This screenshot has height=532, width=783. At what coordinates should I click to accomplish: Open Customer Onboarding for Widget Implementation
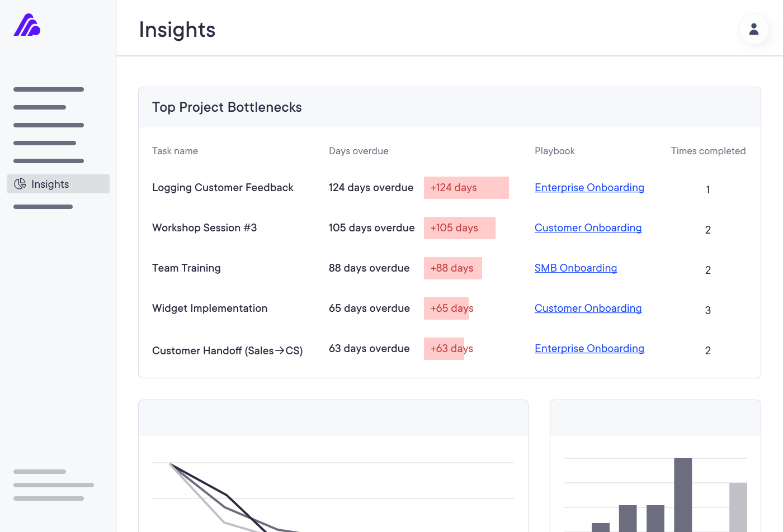tap(588, 308)
